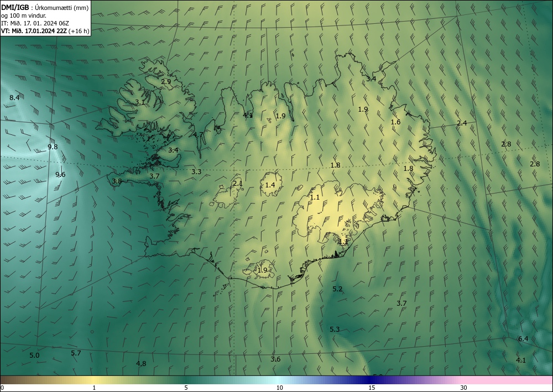Screen dimensions: 553x392
Task: Click the 3.8 value on the Snæfellsnes peninsula
Action: (x=117, y=181)
